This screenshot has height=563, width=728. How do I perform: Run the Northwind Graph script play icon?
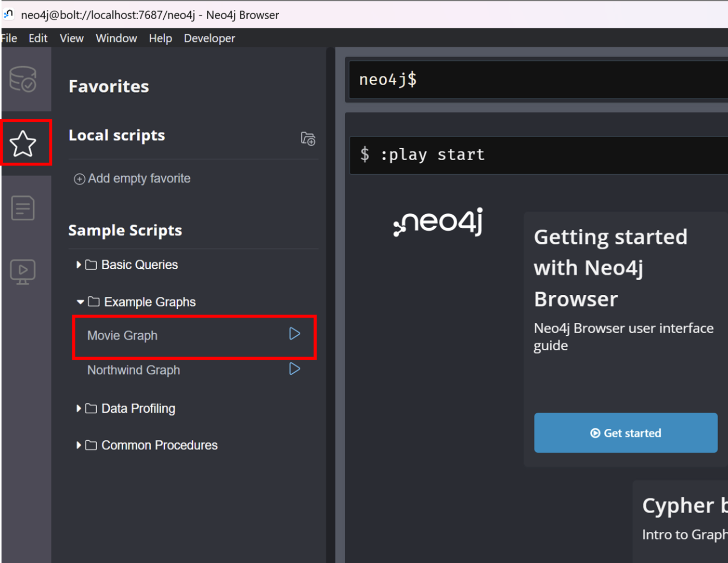click(x=294, y=369)
